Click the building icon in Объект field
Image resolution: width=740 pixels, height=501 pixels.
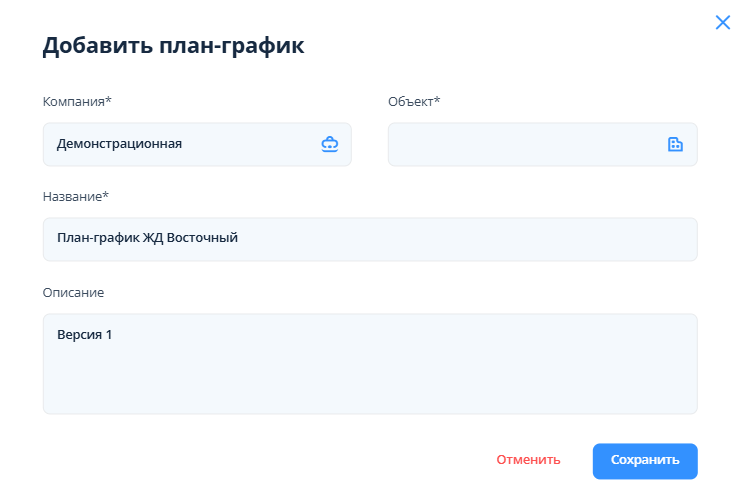[675, 144]
